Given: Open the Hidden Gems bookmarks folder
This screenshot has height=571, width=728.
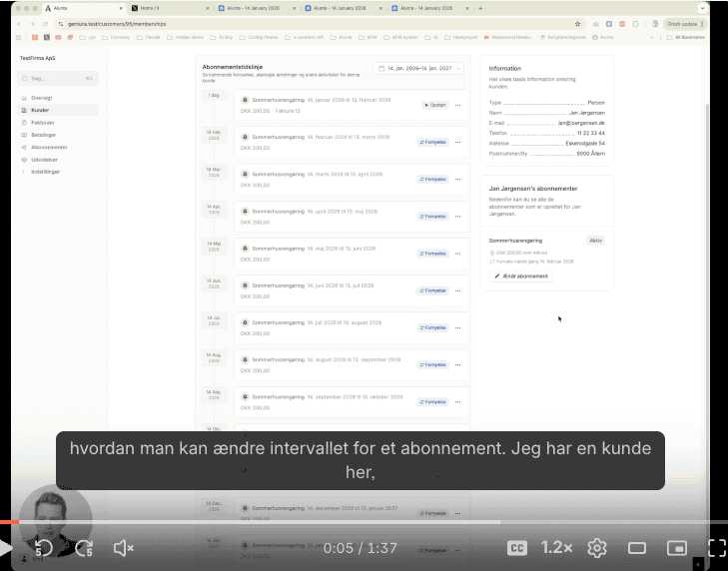Looking at the screenshot, I should click(185, 37).
